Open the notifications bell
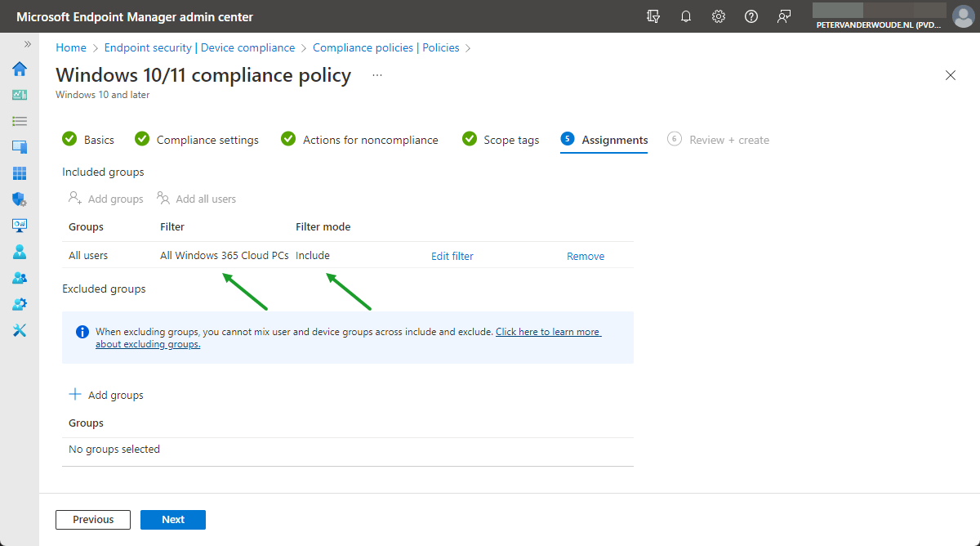The width and height of the screenshot is (980, 546). tap(686, 16)
